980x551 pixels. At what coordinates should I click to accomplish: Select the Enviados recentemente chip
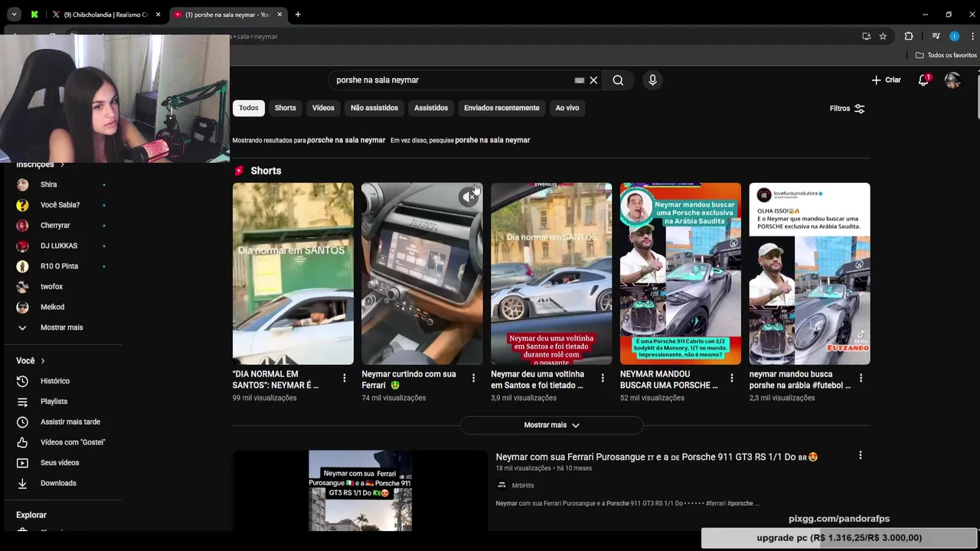coord(501,108)
